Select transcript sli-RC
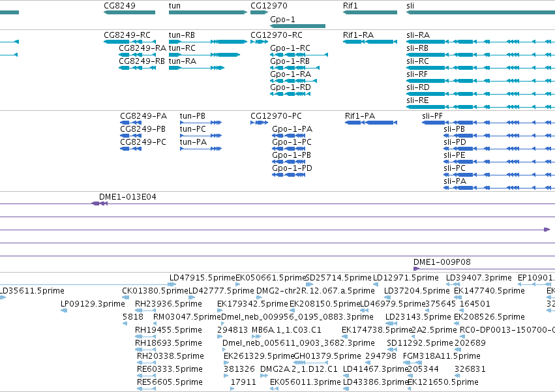555x392 pixels. pos(481,68)
